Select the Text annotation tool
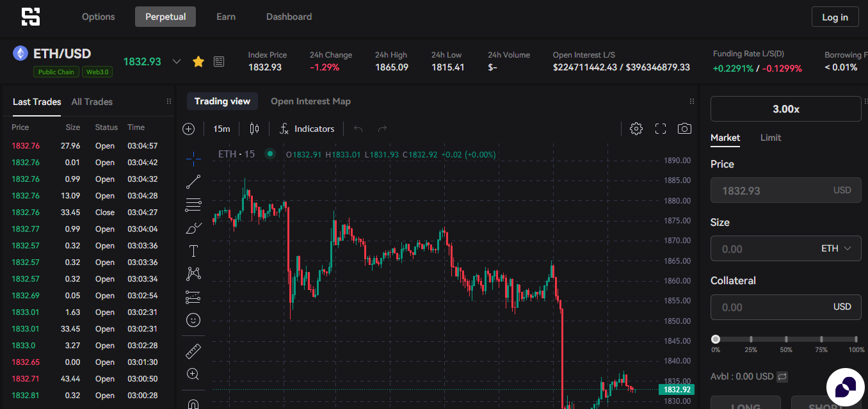 point(193,250)
